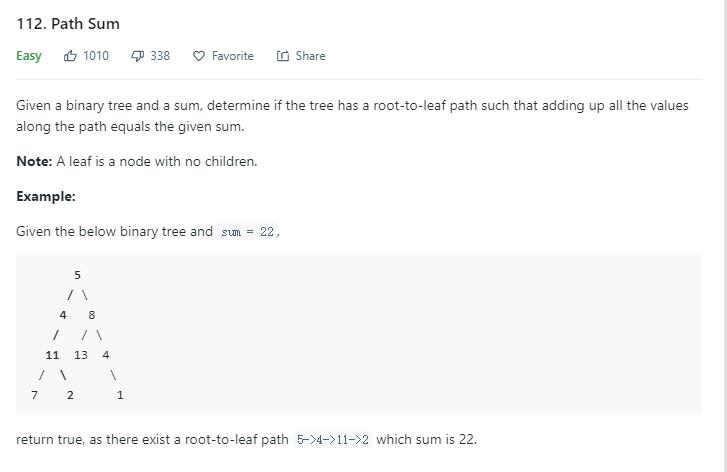Click the heart Favorite icon
The height and width of the screenshot is (472, 727).
tap(199, 56)
